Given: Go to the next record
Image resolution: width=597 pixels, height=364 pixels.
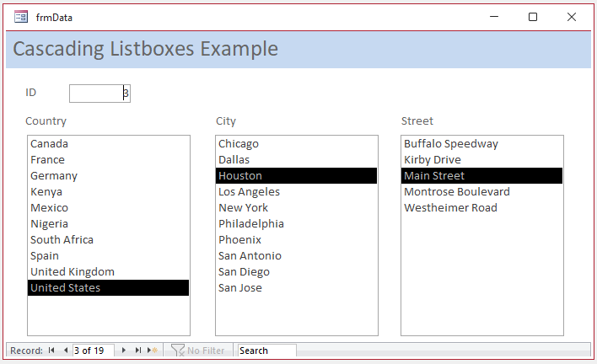Looking at the screenshot, I should [123, 351].
